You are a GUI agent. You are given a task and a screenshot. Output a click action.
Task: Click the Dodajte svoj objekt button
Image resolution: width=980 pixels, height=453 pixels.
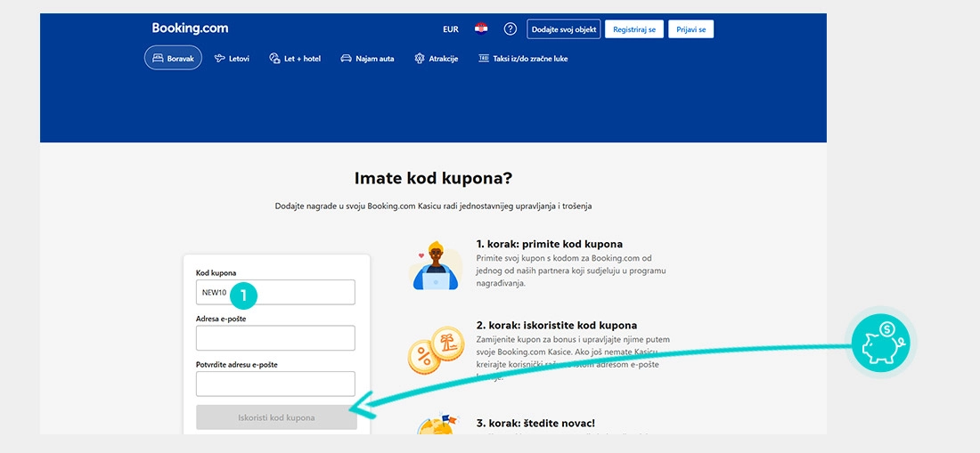(x=564, y=29)
